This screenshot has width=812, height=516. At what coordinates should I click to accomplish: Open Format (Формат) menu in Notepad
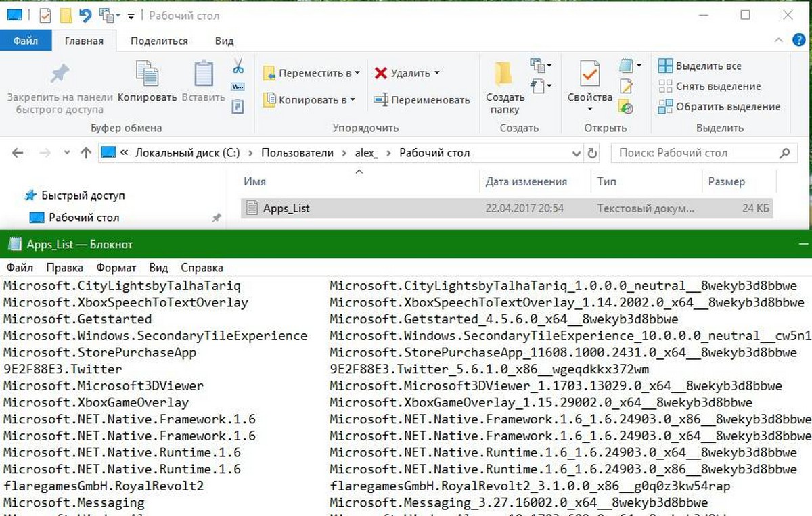(116, 267)
